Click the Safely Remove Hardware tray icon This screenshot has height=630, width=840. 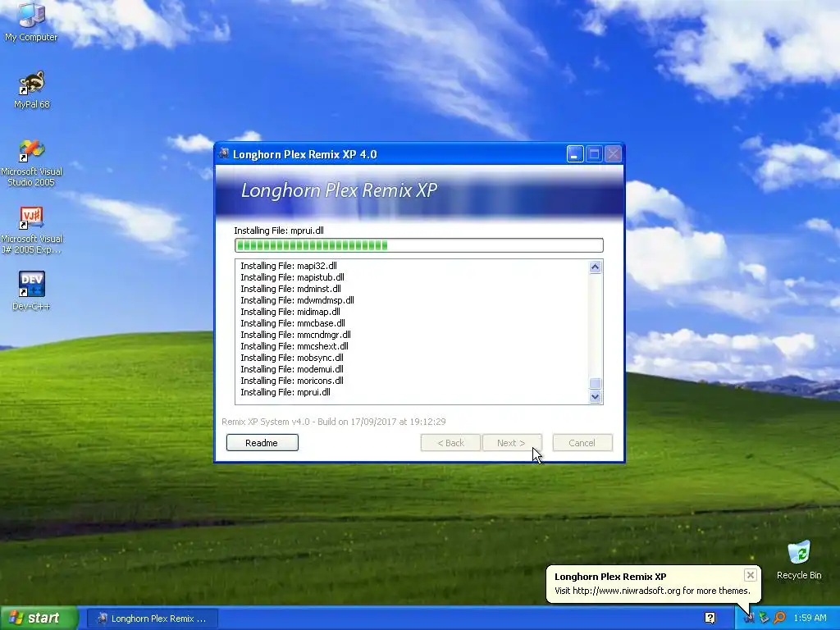click(x=764, y=619)
